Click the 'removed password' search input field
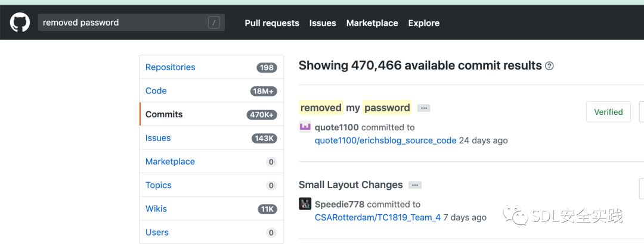Screen dimensions: 644x244 click(x=122, y=23)
